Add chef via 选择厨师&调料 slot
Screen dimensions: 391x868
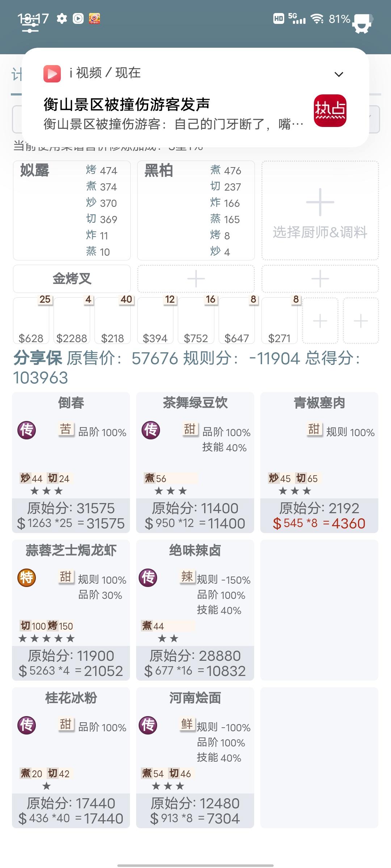pos(320,210)
